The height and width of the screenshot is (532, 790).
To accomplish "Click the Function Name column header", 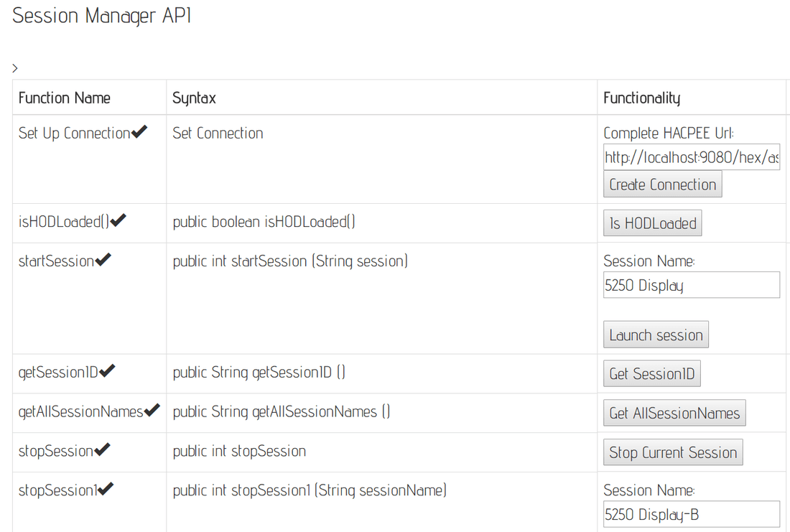I will click(x=65, y=98).
